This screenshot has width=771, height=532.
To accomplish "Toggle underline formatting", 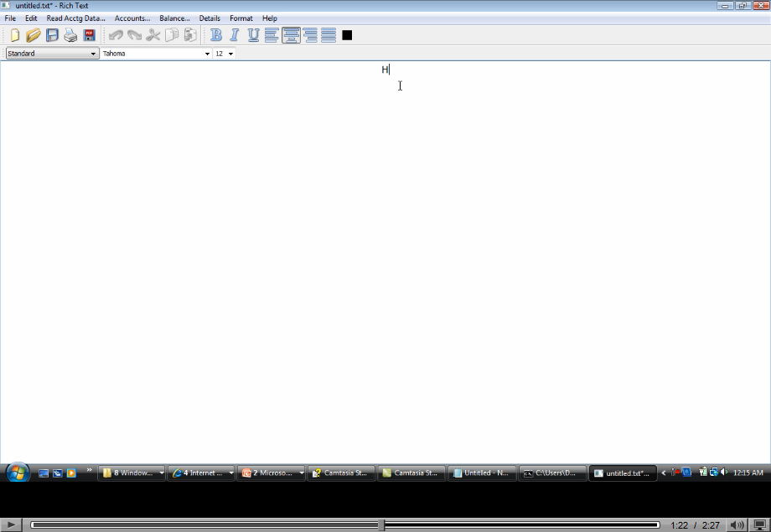I will coord(253,35).
